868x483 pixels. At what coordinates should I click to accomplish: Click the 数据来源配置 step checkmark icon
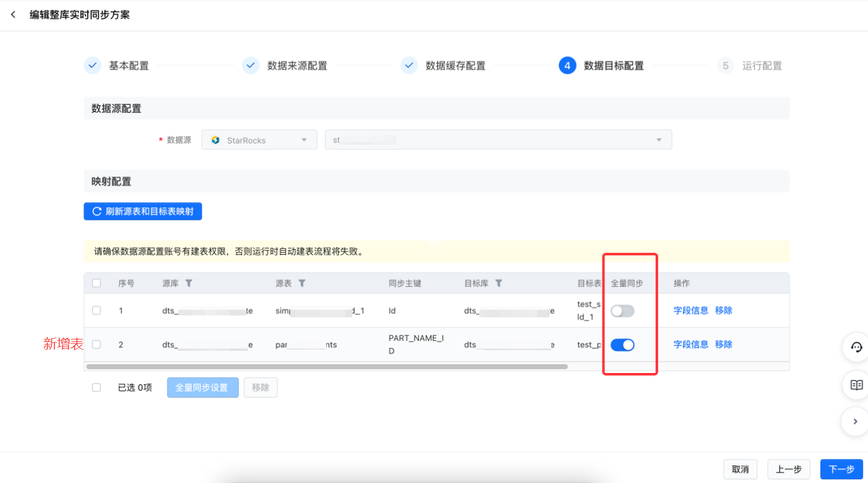(x=250, y=66)
